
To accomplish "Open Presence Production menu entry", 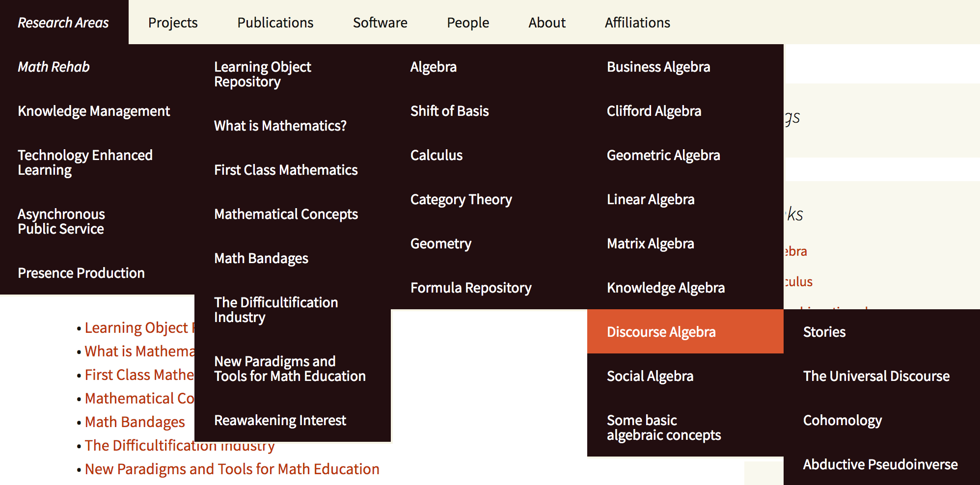I will 81,273.
